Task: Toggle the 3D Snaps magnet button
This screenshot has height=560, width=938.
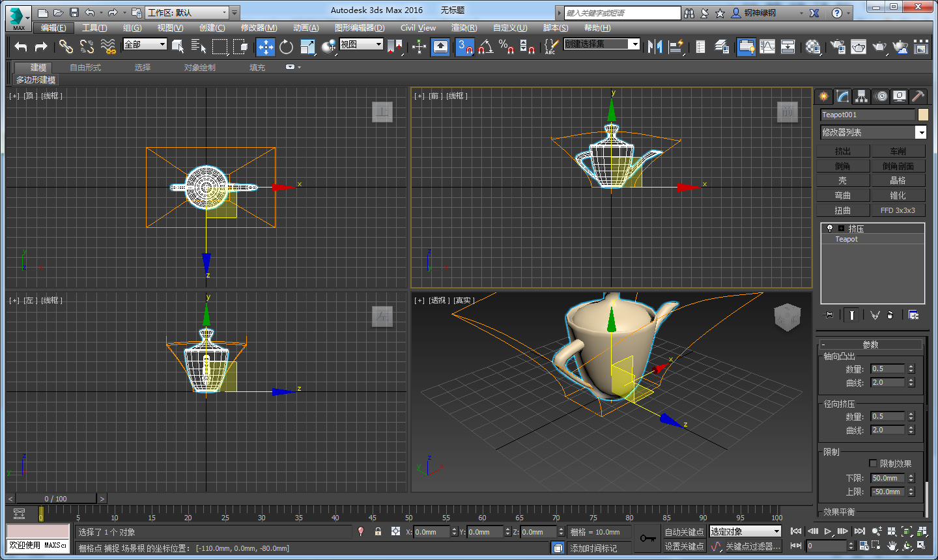Action: [x=464, y=46]
